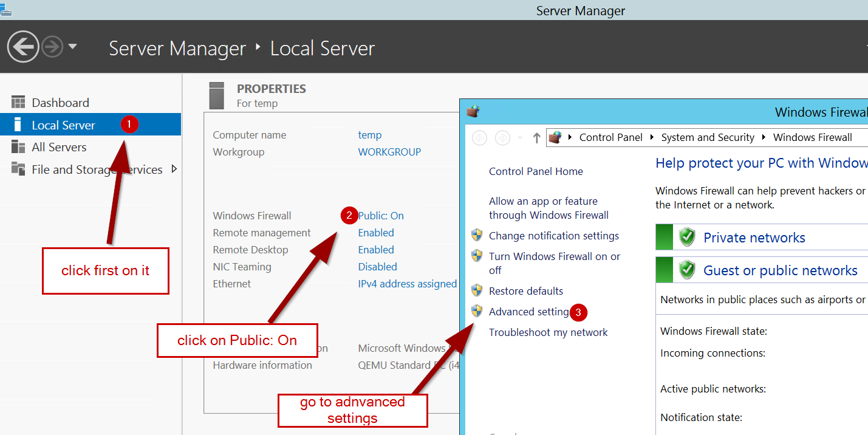Open the Ethernet IPv4 address assigned link
The width and height of the screenshot is (868, 435).
coord(408,284)
